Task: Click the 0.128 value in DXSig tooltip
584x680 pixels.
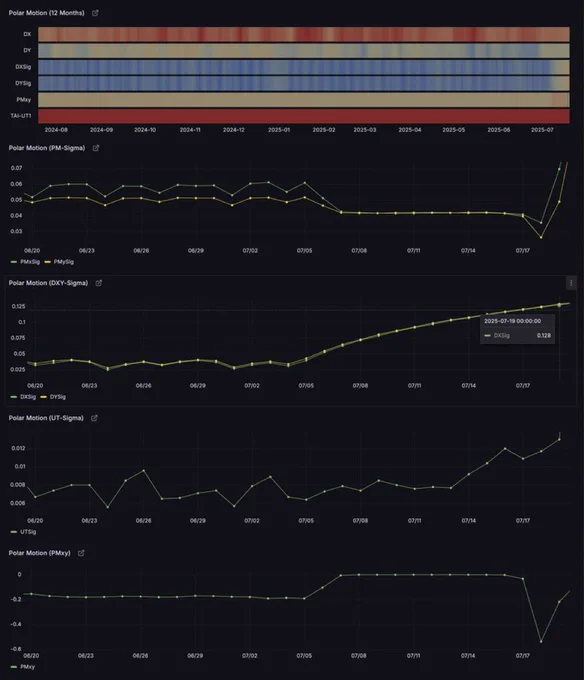Action: click(x=544, y=336)
